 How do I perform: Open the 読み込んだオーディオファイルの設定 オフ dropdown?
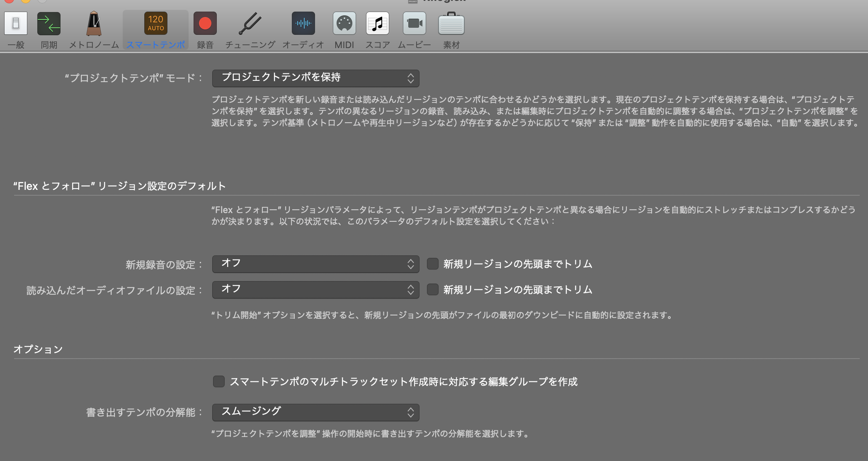(x=315, y=290)
